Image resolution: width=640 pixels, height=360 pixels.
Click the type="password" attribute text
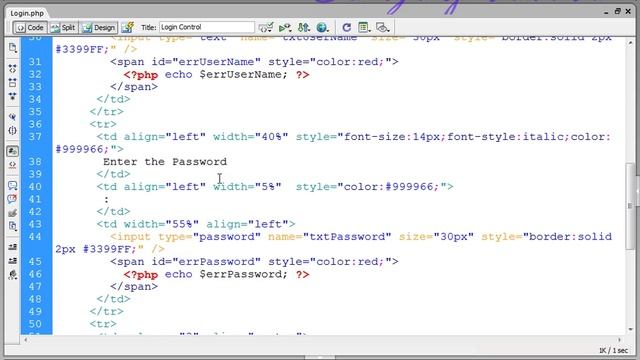coord(209,237)
